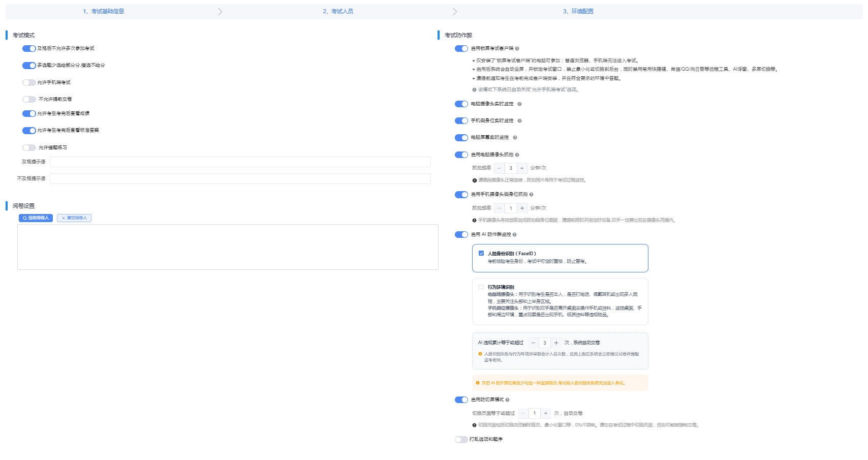This screenshot has width=868, height=460.
Task: Click the 不及格提示语 input field
Action: point(240,179)
